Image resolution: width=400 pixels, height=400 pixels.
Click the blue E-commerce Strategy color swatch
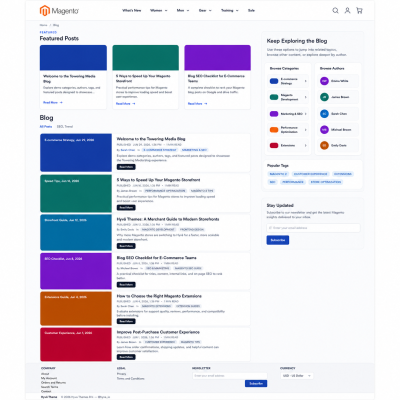click(274, 81)
